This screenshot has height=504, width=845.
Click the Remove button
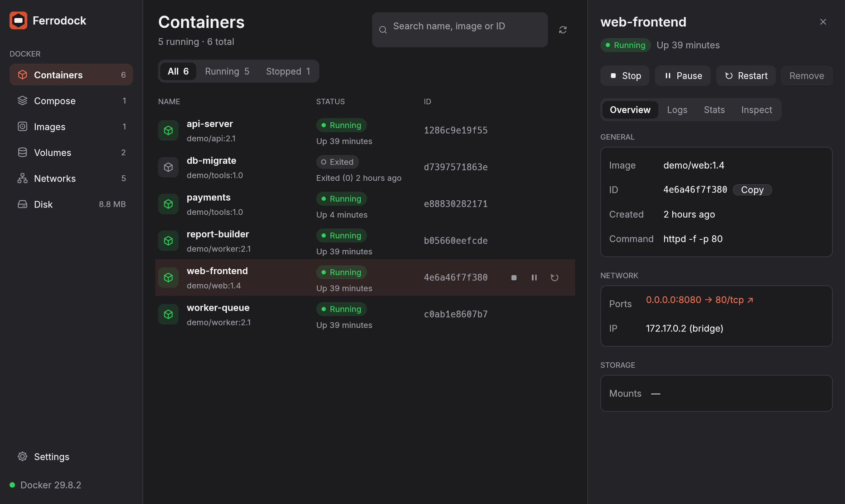[x=806, y=76]
